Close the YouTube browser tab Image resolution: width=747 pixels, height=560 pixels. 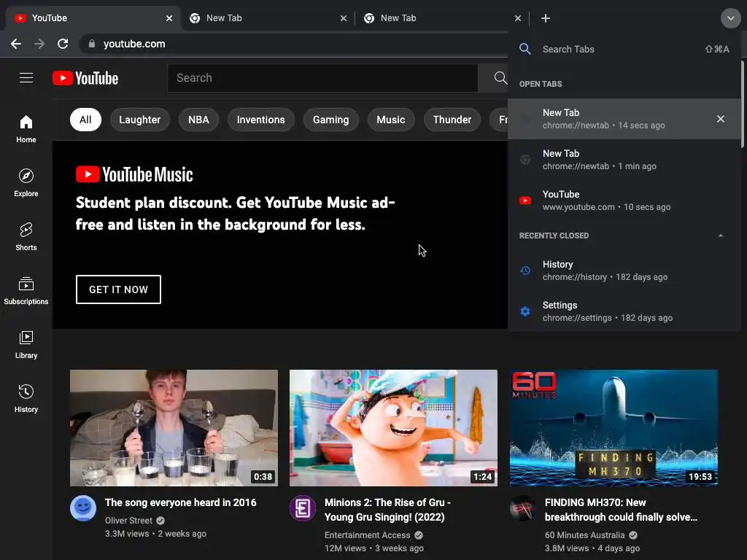pos(169,18)
